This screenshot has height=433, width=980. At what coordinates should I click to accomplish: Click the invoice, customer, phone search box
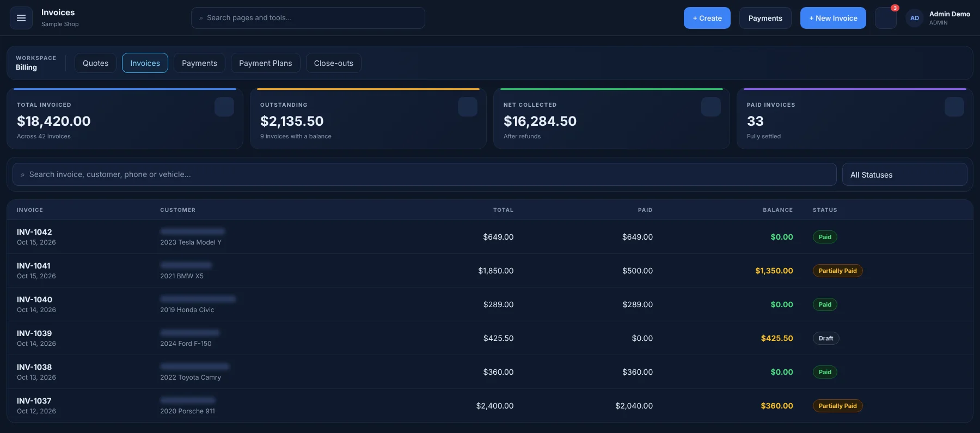pyautogui.click(x=425, y=175)
